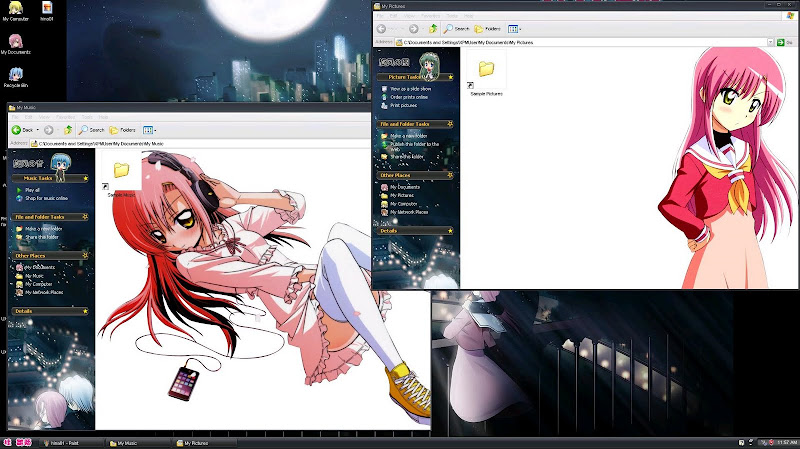Open Search in My Music toolbar
This screenshot has height=449, width=800.
click(x=91, y=130)
